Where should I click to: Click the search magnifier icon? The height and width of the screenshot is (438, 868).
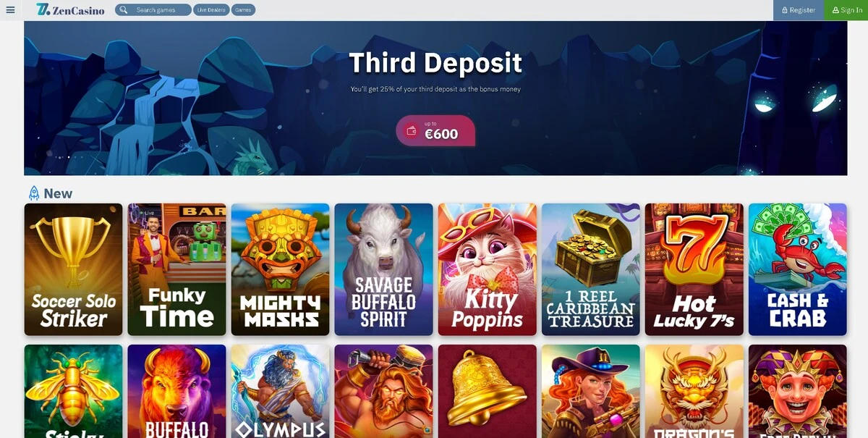(x=124, y=10)
